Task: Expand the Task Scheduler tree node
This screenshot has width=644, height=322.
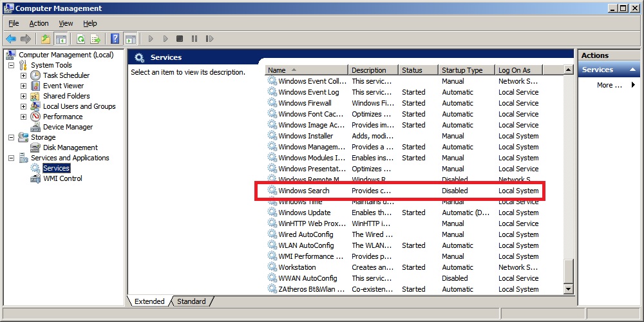Action: pos(24,75)
